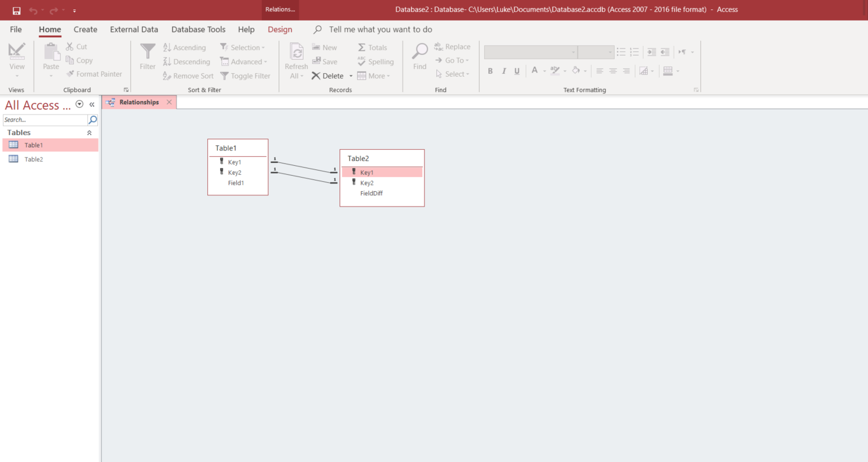The width and height of the screenshot is (868, 462).
Task: Switch to the Create ribbon tab
Action: pos(86,30)
